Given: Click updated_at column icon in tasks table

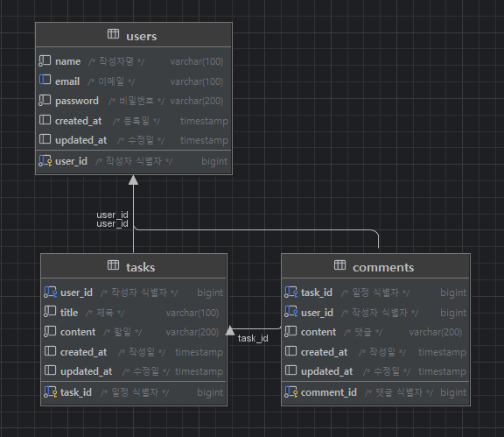Looking at the screenshot, I should coord(50,370).
